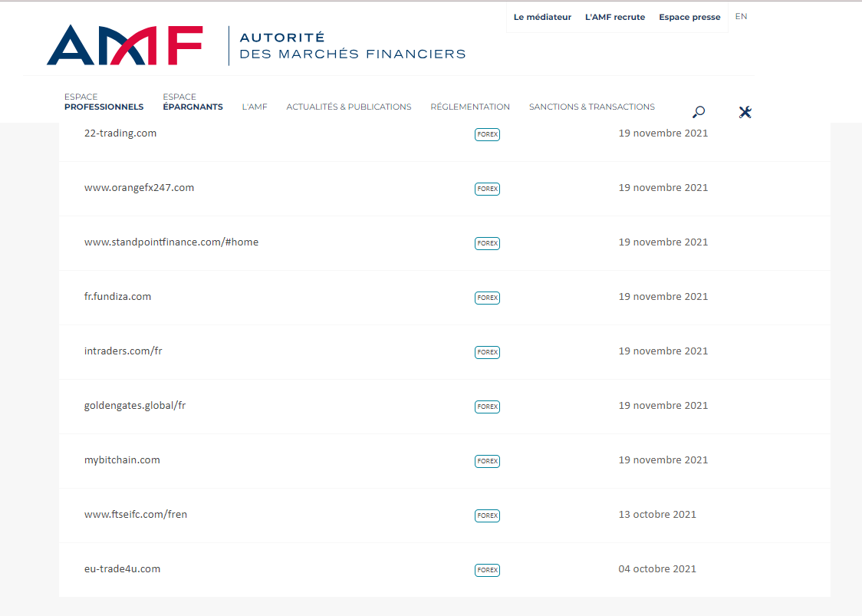Open the tools wrench icon

[745, 112]
